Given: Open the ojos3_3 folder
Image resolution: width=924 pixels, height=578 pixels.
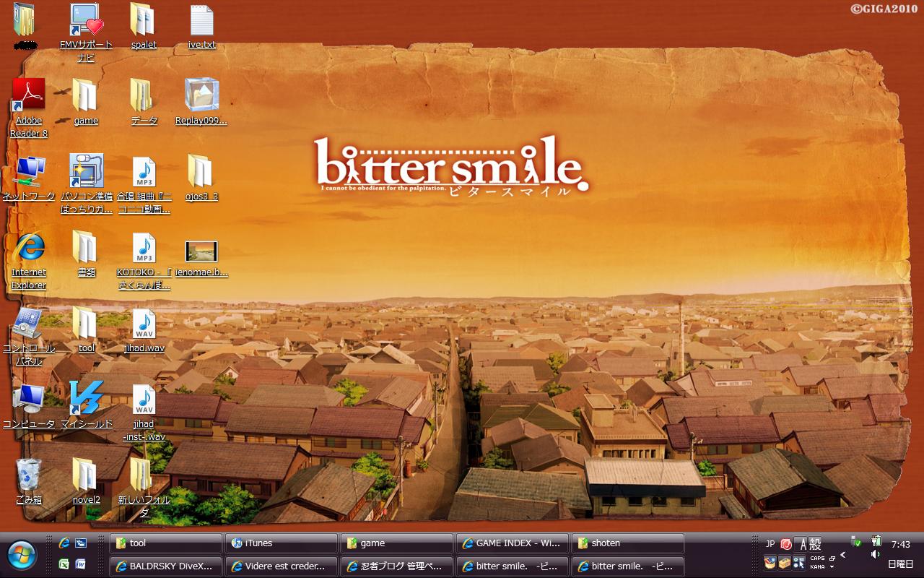Looking at the screenshot, I should pyautogui.click(x=201, y=178).
